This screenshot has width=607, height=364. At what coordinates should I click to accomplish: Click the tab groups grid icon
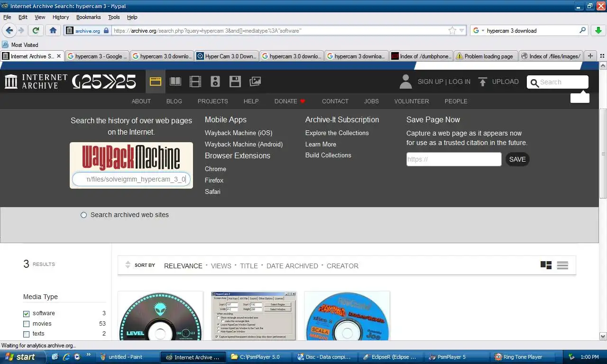[602, 56]
